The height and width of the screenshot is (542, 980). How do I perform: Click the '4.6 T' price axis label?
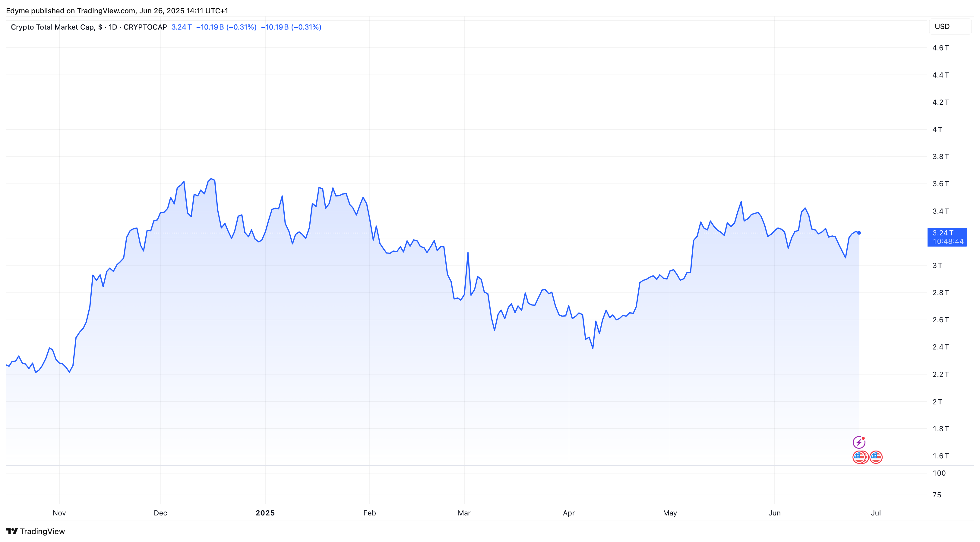coord(940,48)
